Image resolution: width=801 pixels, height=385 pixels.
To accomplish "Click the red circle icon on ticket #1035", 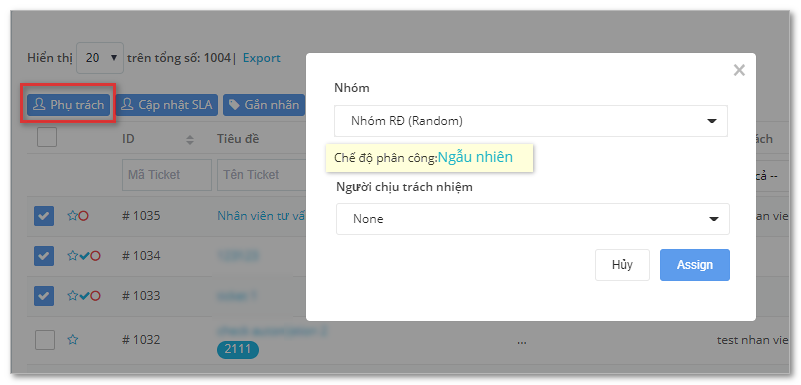I will (84, 216).
